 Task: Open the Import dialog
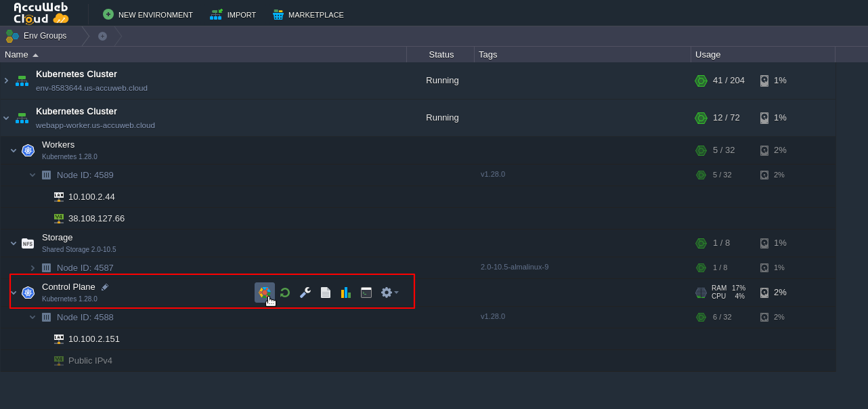(x=233, y=14)
